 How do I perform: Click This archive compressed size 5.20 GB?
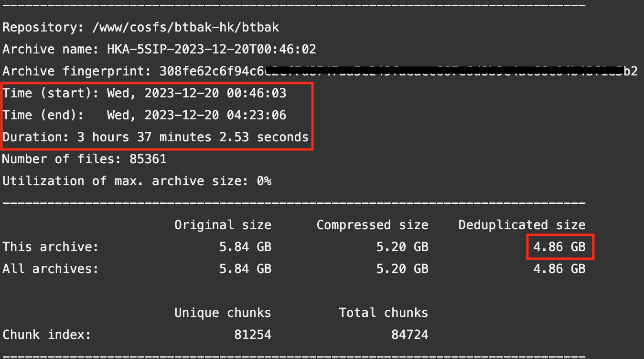pyautogui.click(x=402, y=247)
